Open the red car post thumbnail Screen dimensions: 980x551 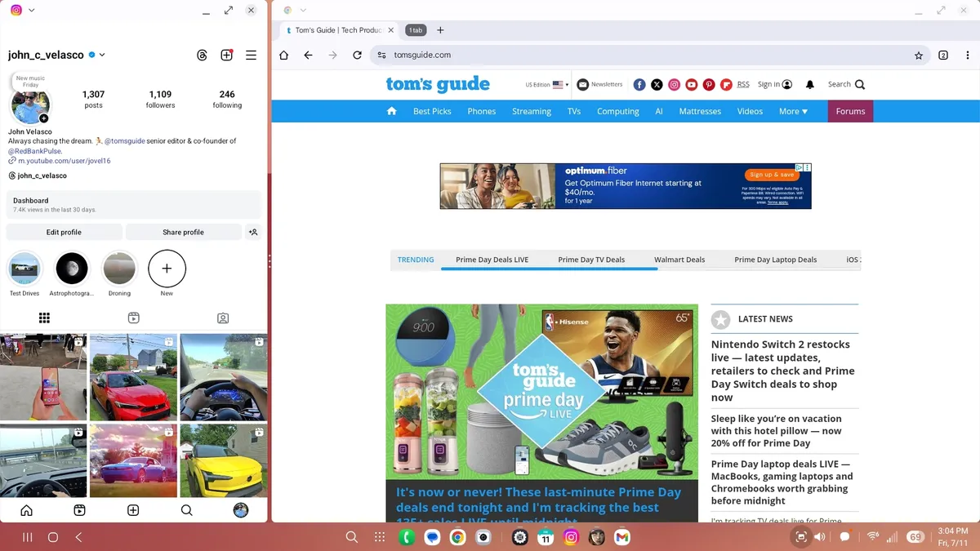click(x=133, y=376)
